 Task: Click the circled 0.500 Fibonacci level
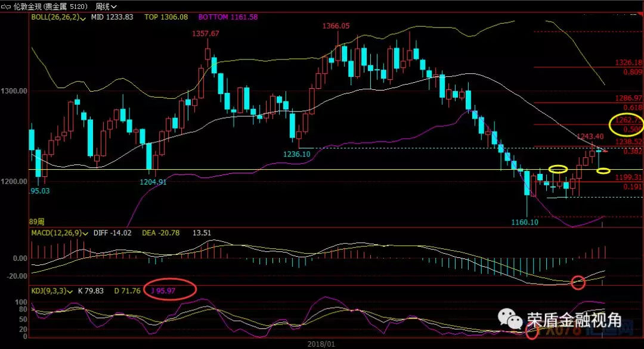coord(625,124)
